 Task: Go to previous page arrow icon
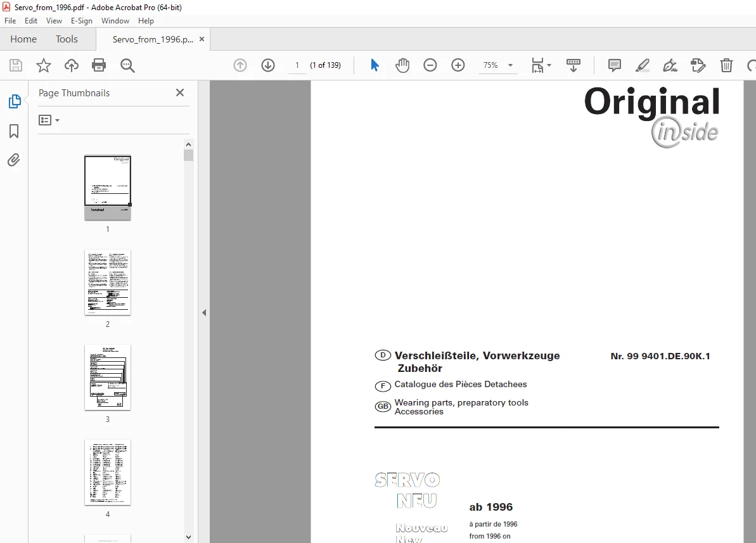pyautogui.click(x=240, y=65)
